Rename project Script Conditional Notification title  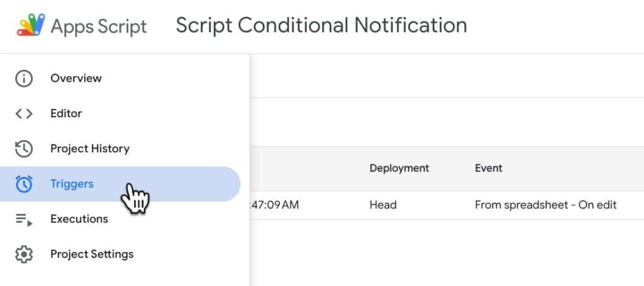tap(321, 25)
